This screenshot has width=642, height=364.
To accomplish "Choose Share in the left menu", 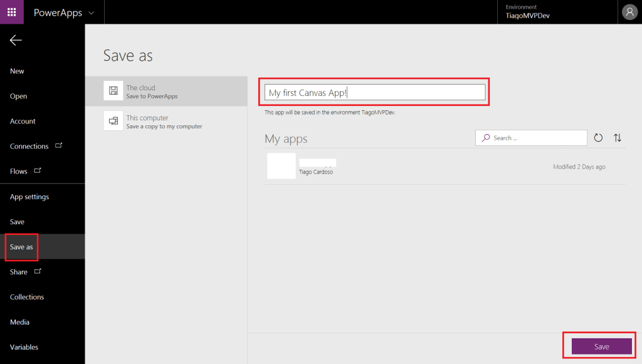I will pos(19,272).
